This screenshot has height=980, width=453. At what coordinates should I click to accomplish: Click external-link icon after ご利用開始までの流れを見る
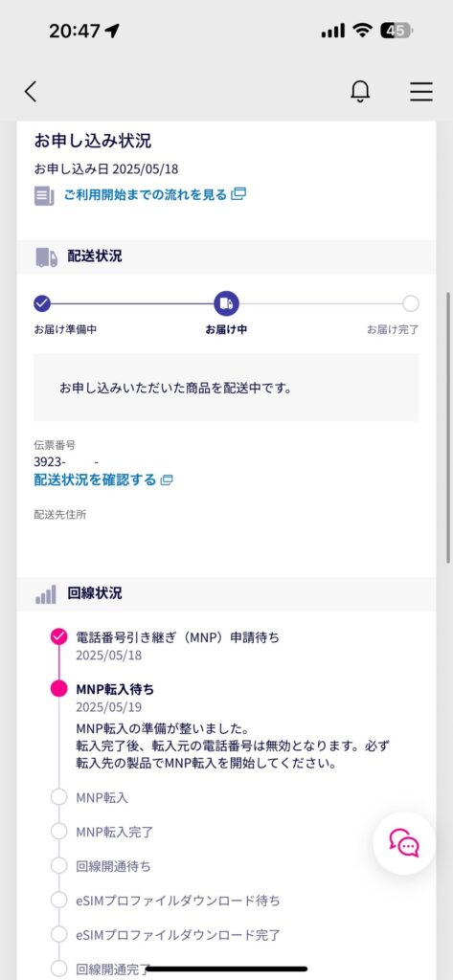coord(238,193)
